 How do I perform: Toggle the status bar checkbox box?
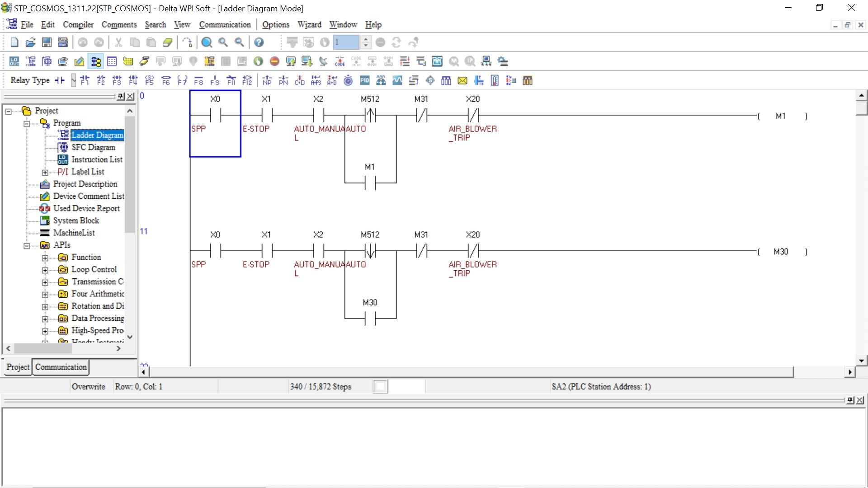click(381, 386)
